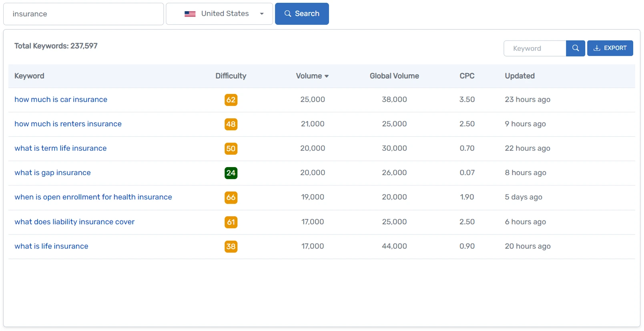Viewport: 644px width, 331px height.
Task: Click the green difficulty badge 24
Action: [x=231, y=173]
